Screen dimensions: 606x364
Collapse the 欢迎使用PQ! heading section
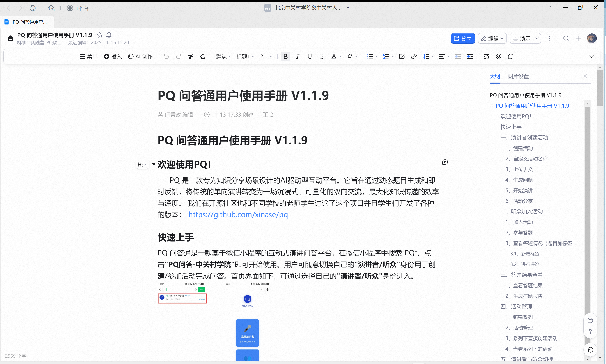point(154,164)
